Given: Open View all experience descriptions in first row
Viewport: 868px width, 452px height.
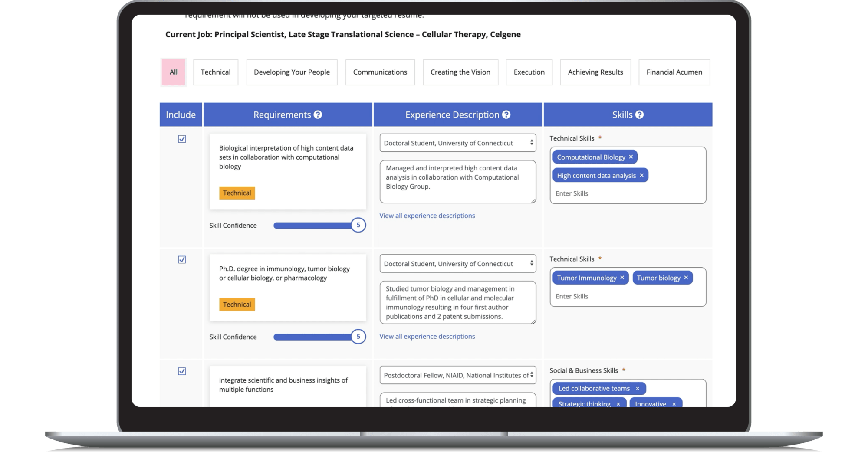Looking at the screenshot, I should tap(427, 216).
